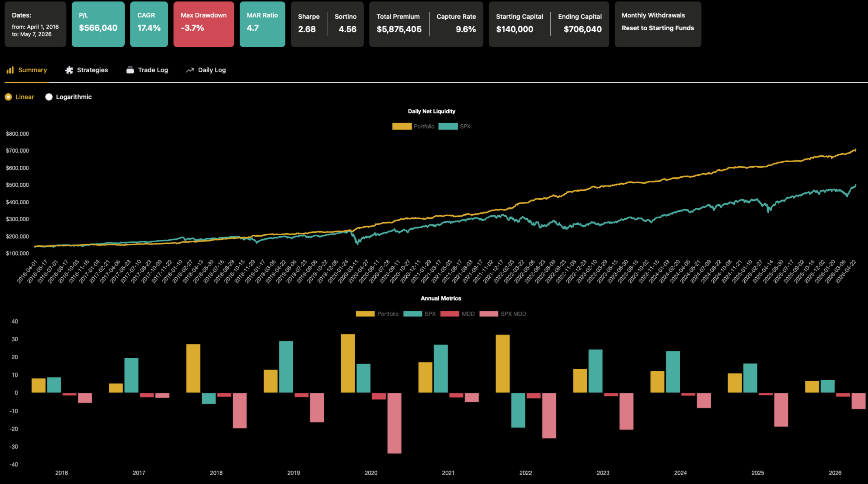Click the Monthly Withdrawals card
Screen dimensions: 868x484
(658, 24)
